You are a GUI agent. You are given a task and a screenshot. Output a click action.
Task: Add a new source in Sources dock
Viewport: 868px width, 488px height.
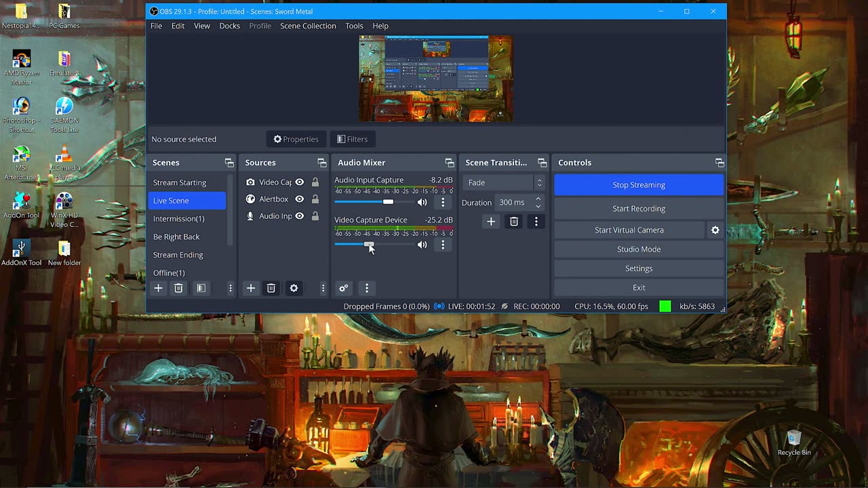tap(251, 288)
